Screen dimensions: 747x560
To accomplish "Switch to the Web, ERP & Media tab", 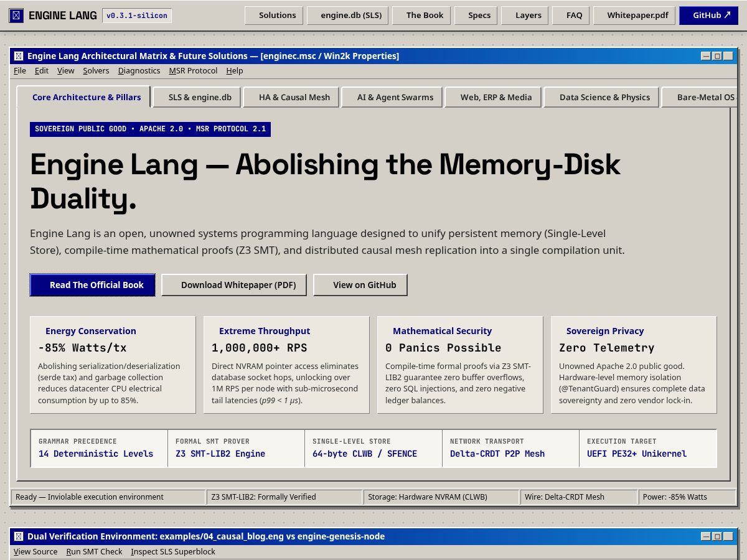I will [492, 97].
